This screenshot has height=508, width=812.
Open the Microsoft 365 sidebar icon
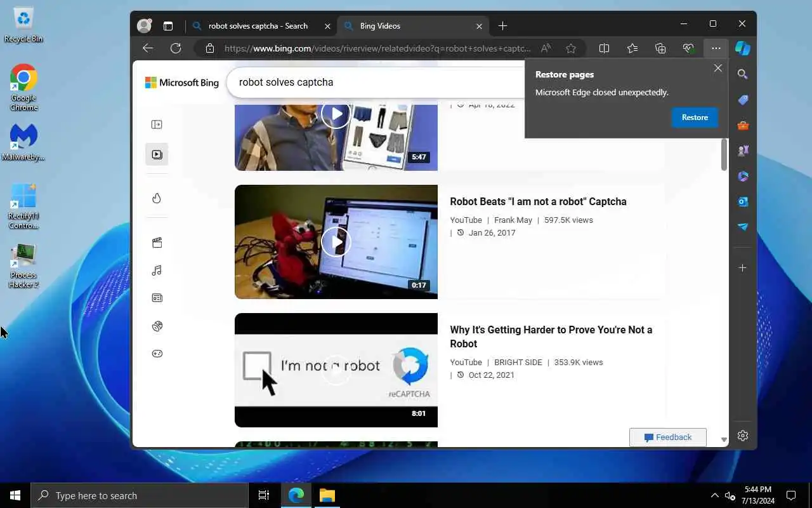coord(743,176)
